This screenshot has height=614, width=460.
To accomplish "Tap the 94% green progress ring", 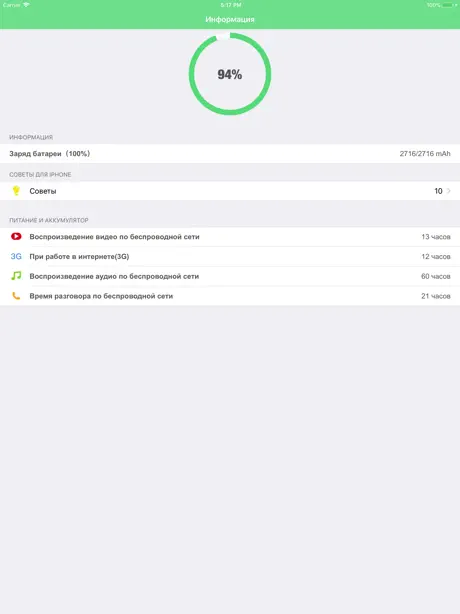I will pos(230,74).
